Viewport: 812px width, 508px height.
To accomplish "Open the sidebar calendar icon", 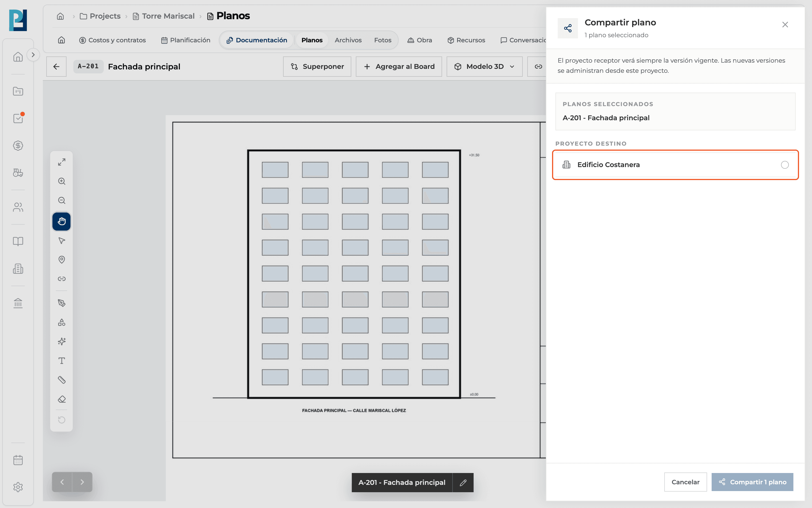I will click(x=18, y=460).
